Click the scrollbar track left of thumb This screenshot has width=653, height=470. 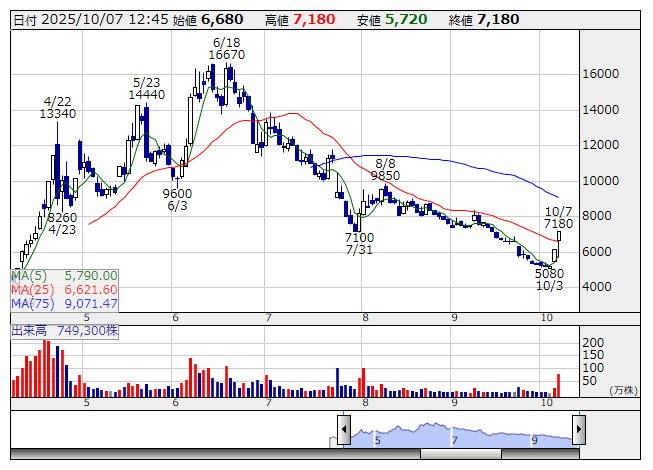click(x=215, y=454)
